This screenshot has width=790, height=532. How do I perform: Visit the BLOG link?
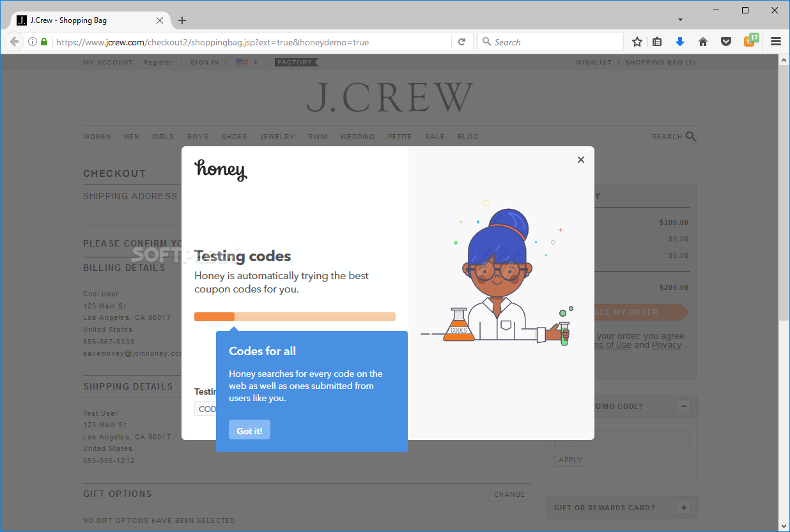[468, 137]
